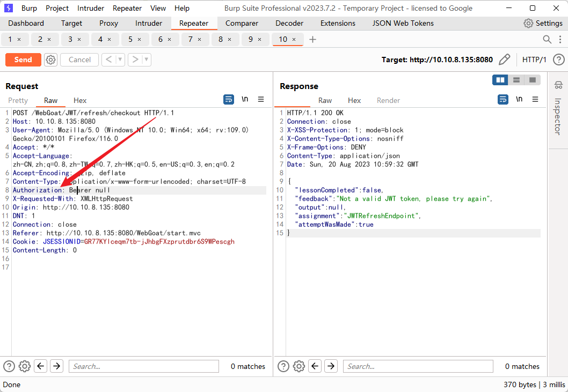Click the Send button
This screenshot has height=392, width=568.
pos(23,60)
